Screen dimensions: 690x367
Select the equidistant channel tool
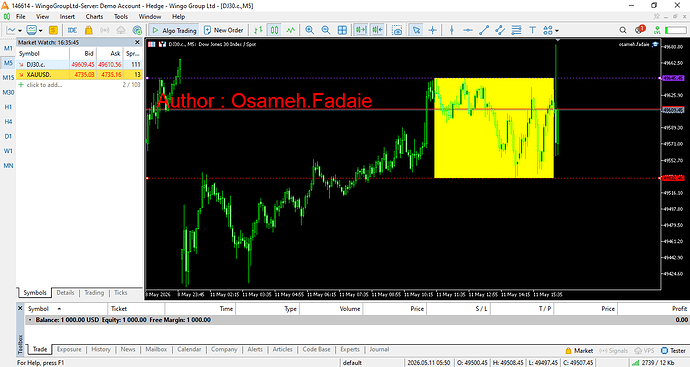(500, 30)
